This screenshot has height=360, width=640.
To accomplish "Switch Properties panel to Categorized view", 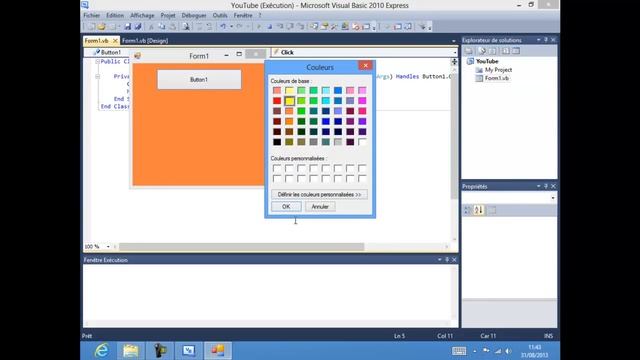I will click(x=467, y=210).
